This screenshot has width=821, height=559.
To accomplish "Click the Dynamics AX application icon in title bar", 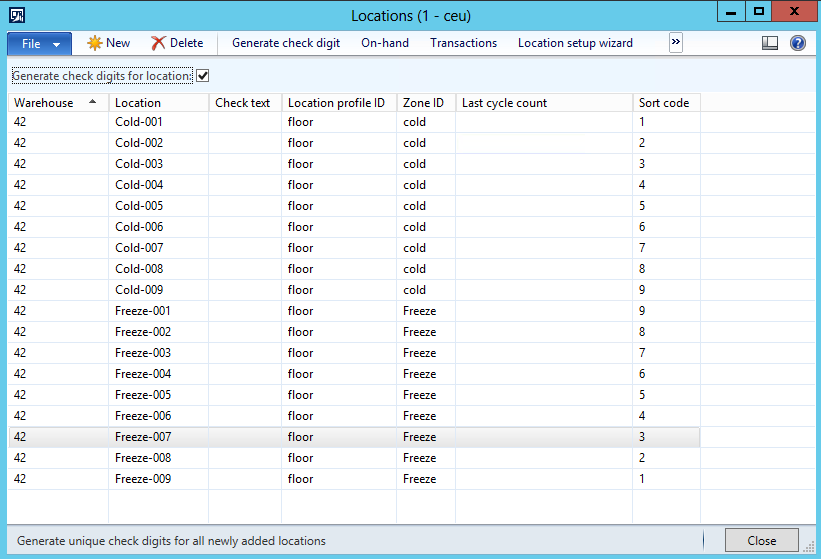I will click(17, 15).
